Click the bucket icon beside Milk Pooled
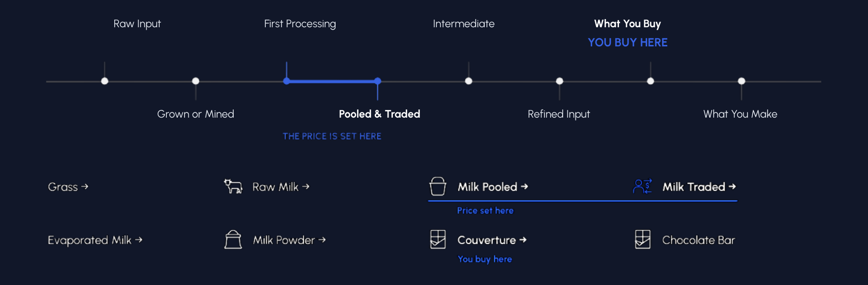This screenshot has width=868, height=285. click(x=438, y=186)
